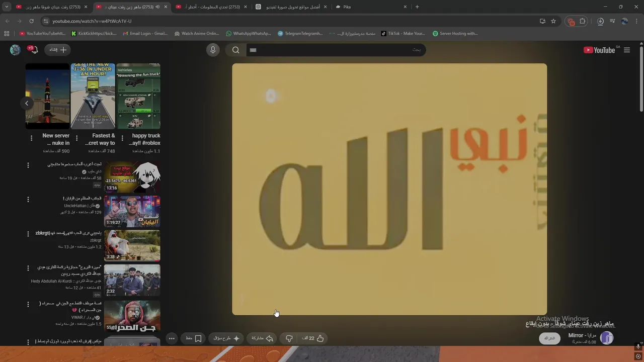The image size is (644, 362).
Task: Click the address bar URL
Action: (92, 21)
